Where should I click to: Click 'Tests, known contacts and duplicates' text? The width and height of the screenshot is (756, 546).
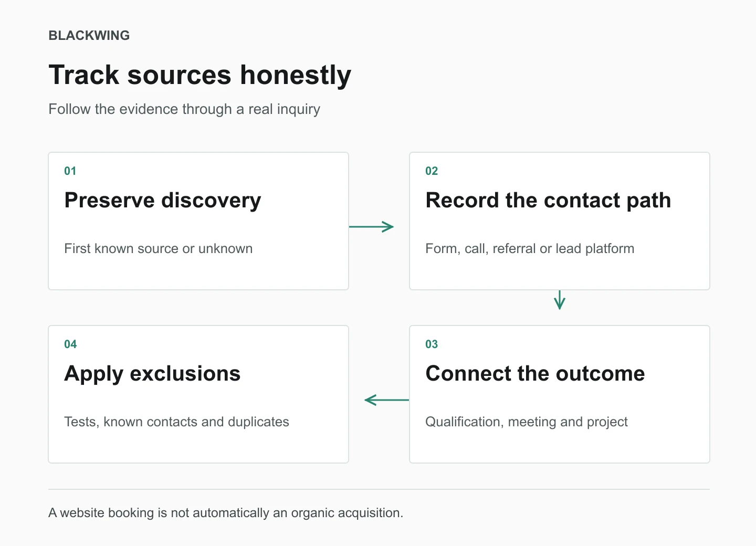coord(176,422)
